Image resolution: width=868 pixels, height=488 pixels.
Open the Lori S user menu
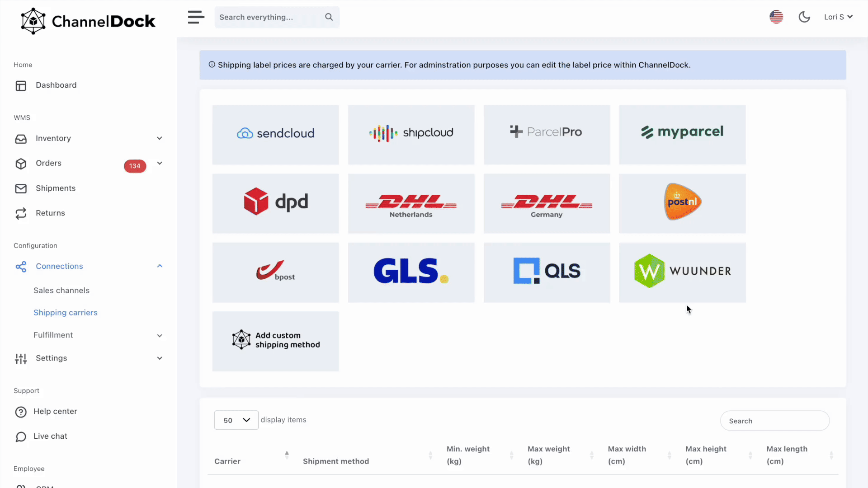click(838, 17)
